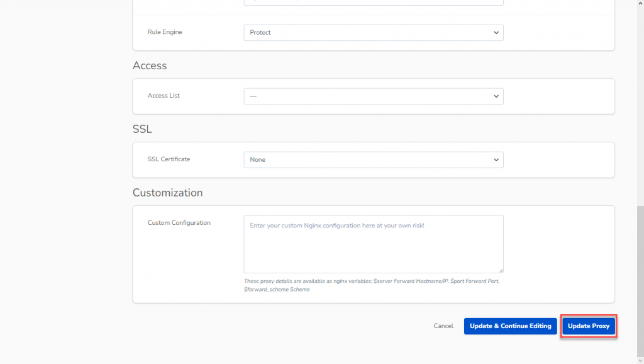Click inside the Custom Configuration text area
Screen dimensions: 644x364
pos(373,244)
